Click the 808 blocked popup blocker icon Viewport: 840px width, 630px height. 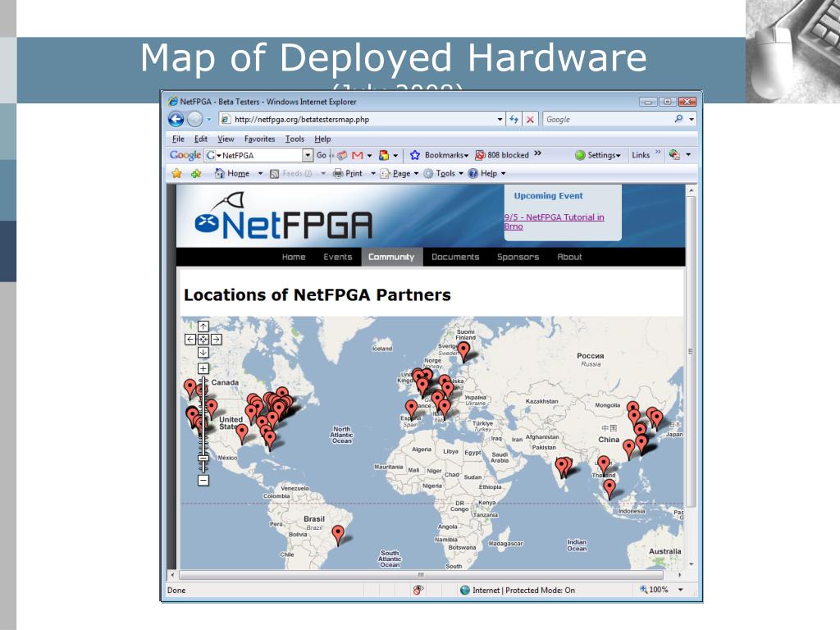pyautogui.click(x=480, y=155)
